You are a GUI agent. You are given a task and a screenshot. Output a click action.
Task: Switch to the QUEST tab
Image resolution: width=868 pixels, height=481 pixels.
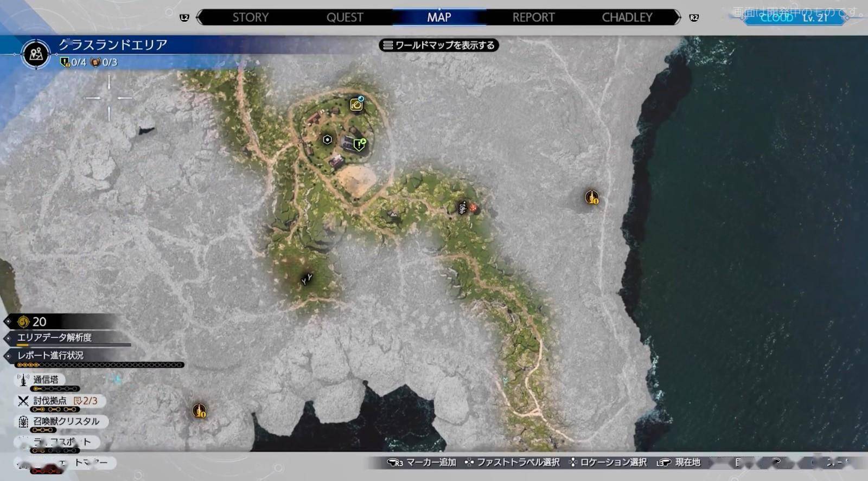coord(344,17)
